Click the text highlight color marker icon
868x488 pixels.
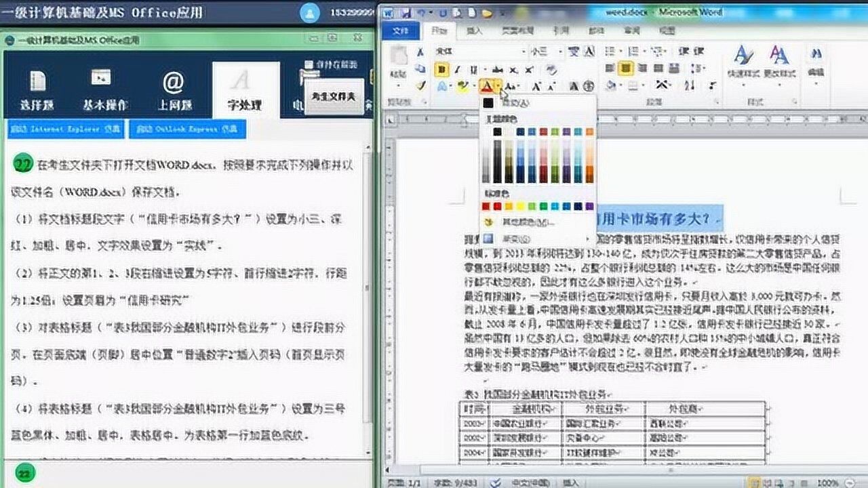[462, 85]
